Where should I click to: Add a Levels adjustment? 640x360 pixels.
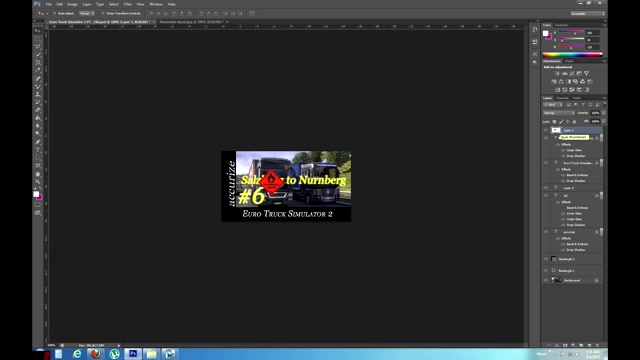pos(564,73)
